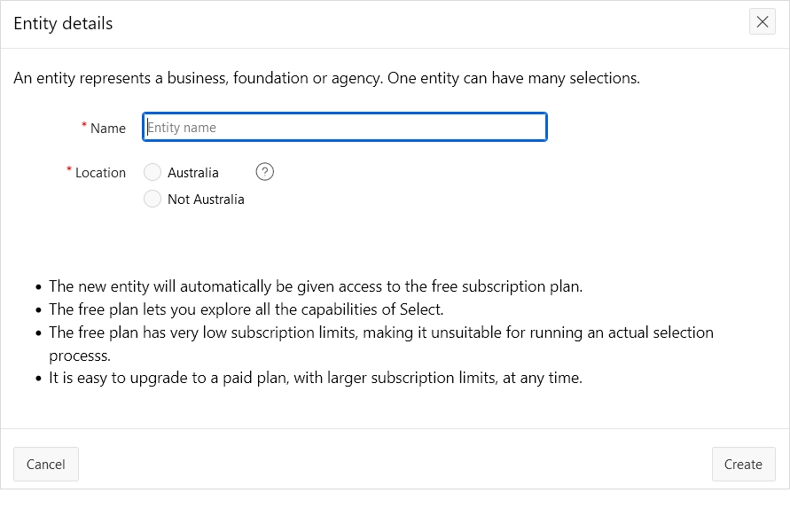Viewport: 790px width, 532px height.
Task: Click the Name field label
Action: (x=108, y=128)
